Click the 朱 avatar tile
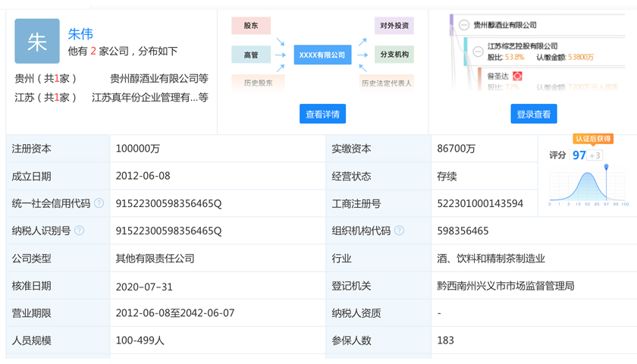Viewport: 637px width, 364px height. coord(37,41)
